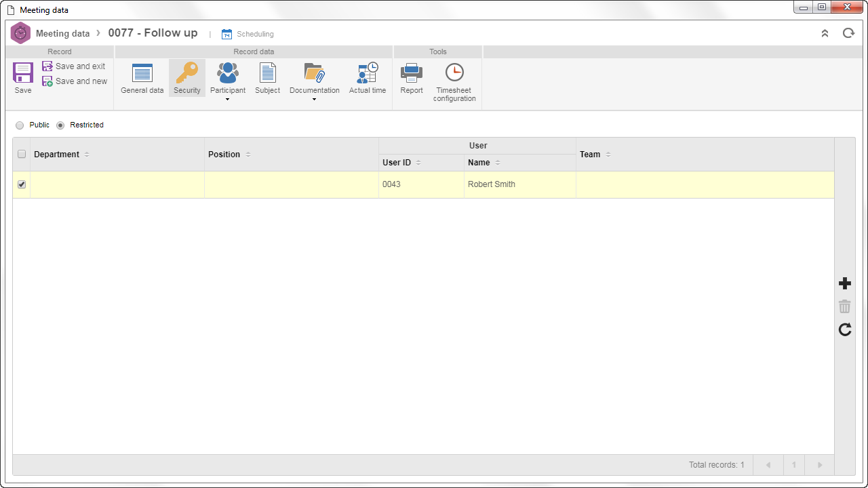The image size is (868, 488).
Task: Open the General data section
Action: coord(142,78)
